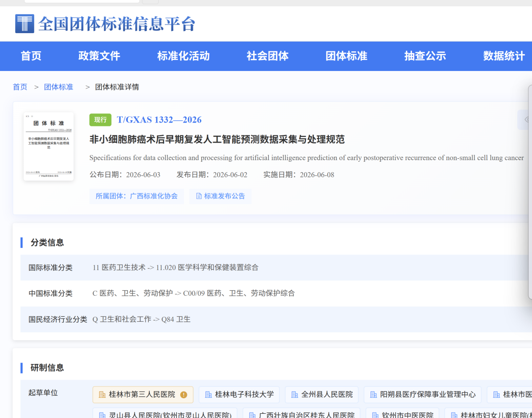Open the 首页 navigation menu item
The height and width of the screenshot is (418, 532).
[x=31, y=56]
